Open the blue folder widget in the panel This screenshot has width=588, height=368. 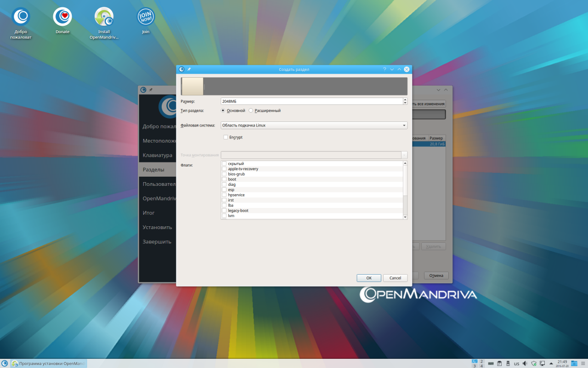(574, 363)
